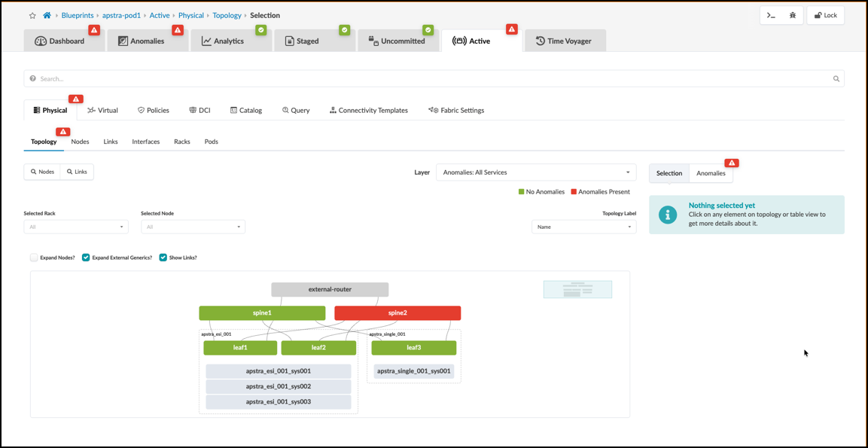Toggle the Show Links checkbox
The height and width of the screenshot is (448, 868).
163,258
